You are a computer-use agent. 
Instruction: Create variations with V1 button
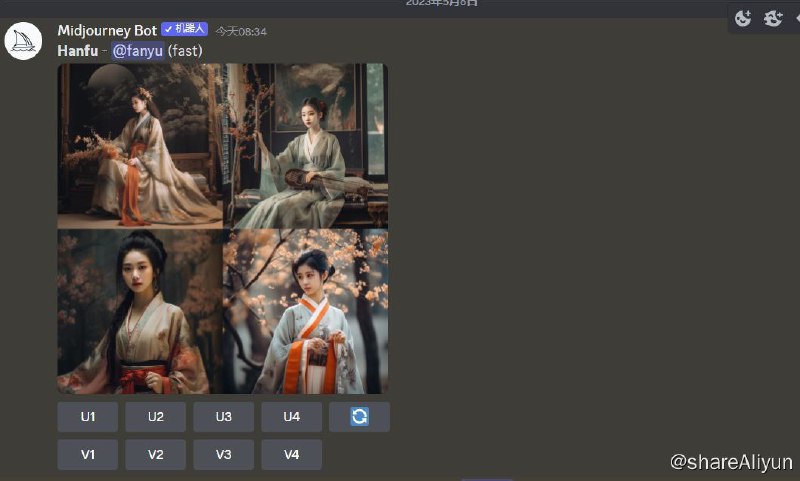coord(88,454)
